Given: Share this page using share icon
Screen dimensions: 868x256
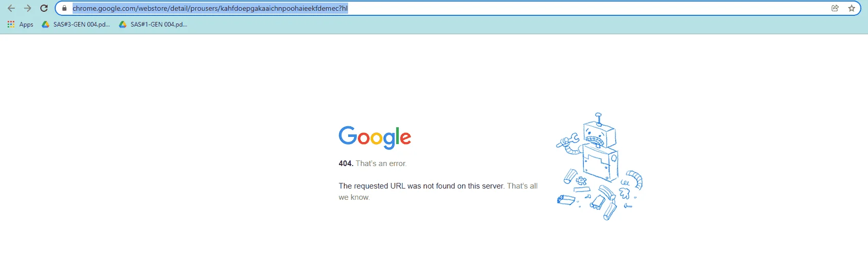Looking at the screenshot, I should pyautogui.click(x=835, y=8).
